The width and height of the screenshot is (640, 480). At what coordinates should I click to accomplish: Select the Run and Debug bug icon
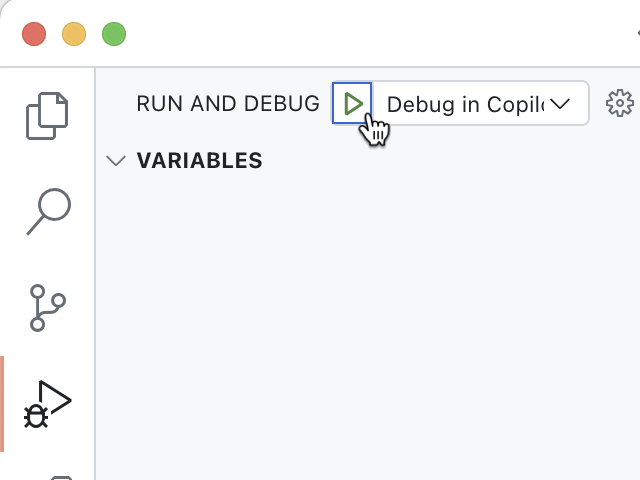click(x=47, y=404)
